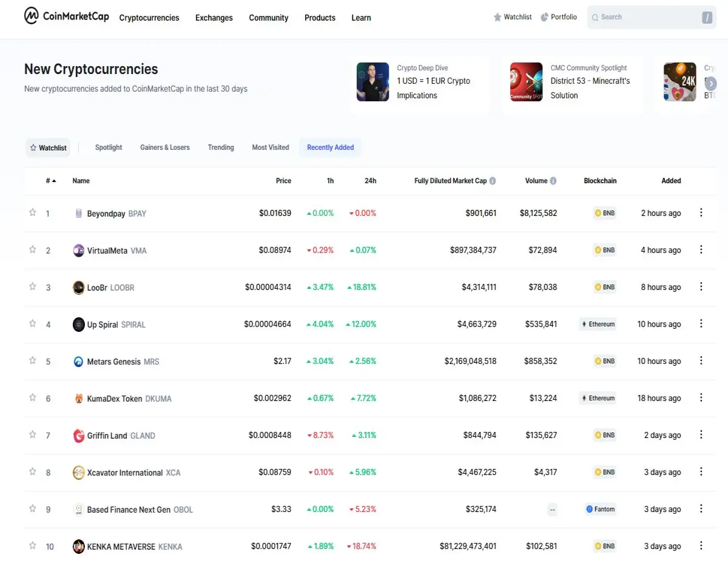Open three-dot menu for Griffin Land row
Screen dimensions: 728x563
[x=701, y=434]
